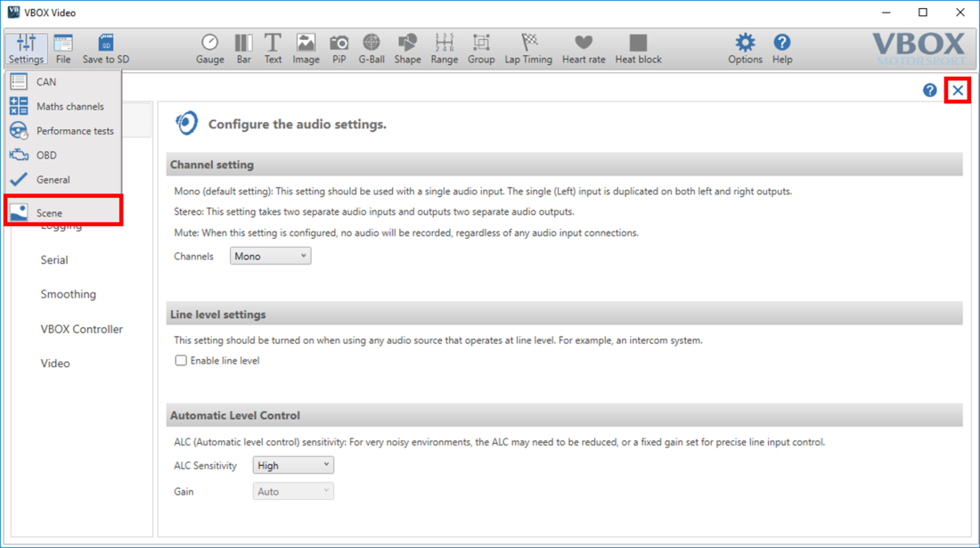The height and width of the screenshot is (548, 980).
Task: Open the File toolbar menu
Action: (x=63, y=49)
